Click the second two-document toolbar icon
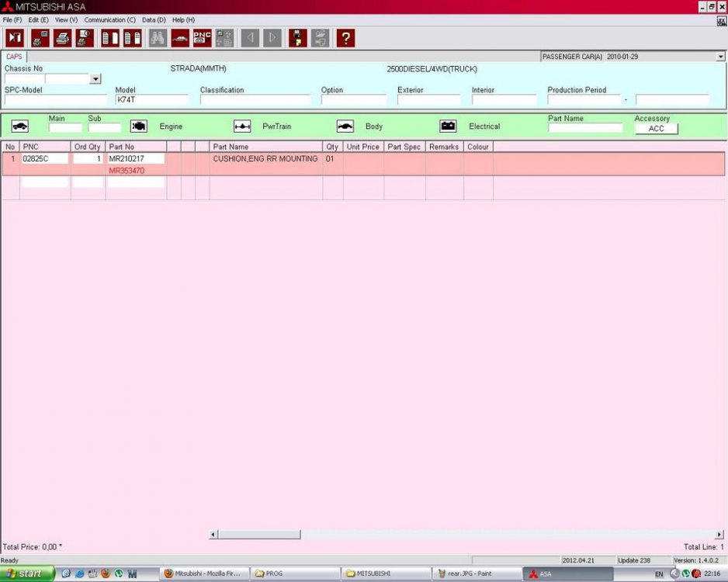 [132, 37]
